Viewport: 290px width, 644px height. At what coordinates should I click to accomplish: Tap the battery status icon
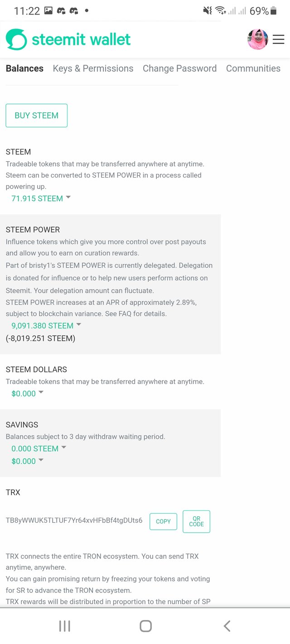coord(273,11)
